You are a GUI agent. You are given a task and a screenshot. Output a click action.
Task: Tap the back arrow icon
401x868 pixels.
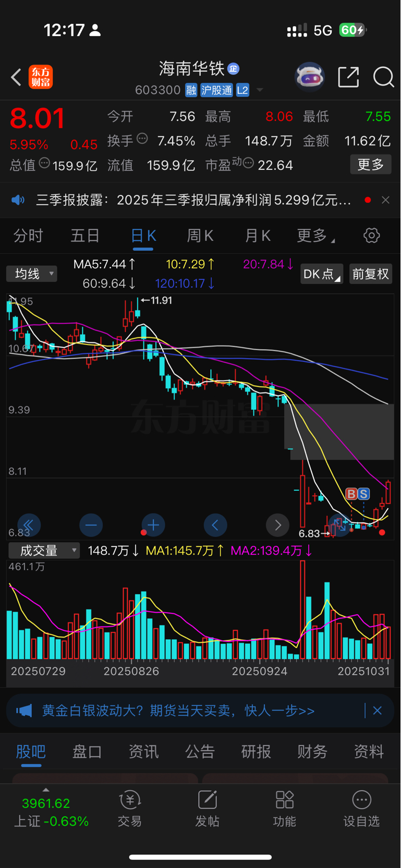[x=16, y=77]
